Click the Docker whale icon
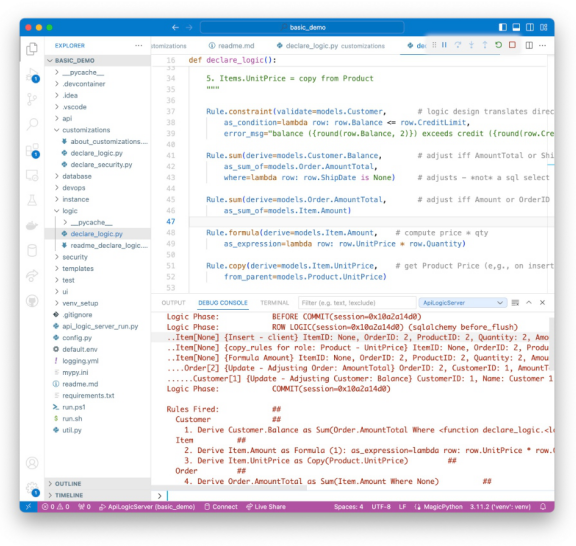The image size is (576, 546). [32, 225]
